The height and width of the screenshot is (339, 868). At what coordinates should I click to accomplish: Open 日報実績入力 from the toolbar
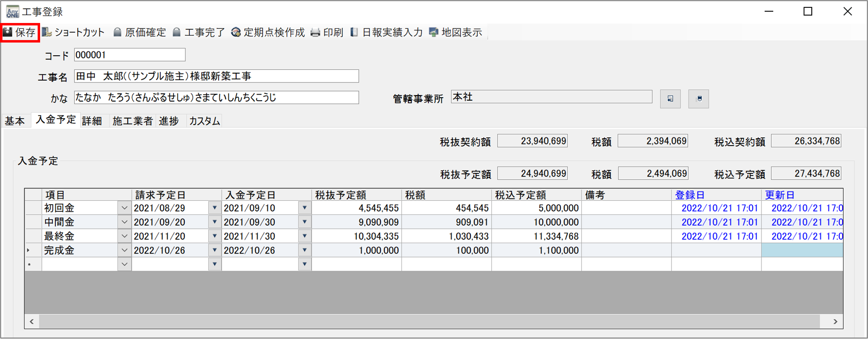386,33
